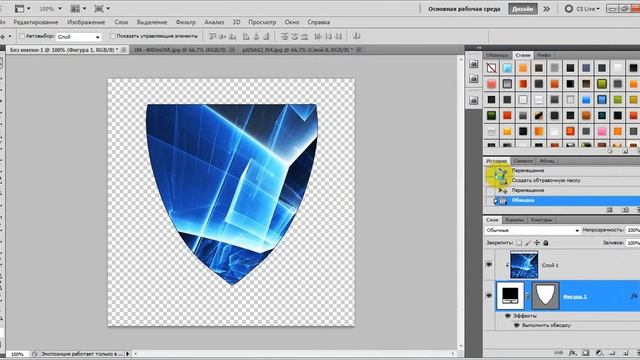The image size is (640, 360).
Task: Switch to the Каналы tab
Action: click(x=514, y=220)
